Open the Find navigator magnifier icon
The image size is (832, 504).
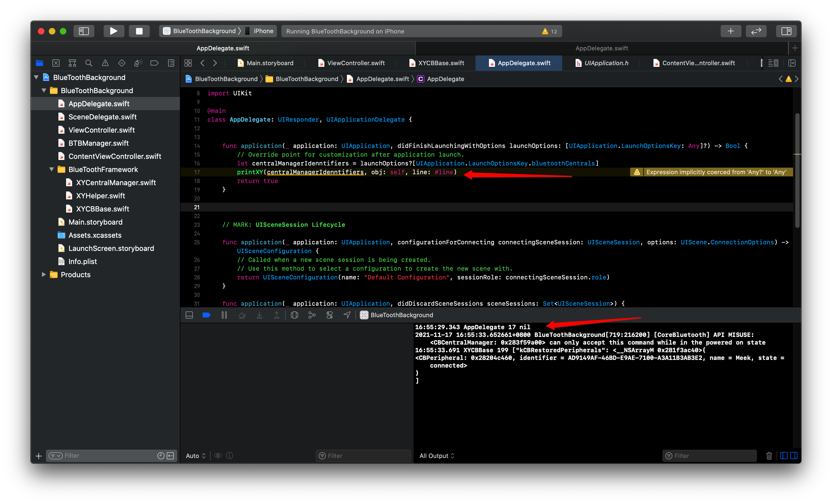(x=89, y=63)
